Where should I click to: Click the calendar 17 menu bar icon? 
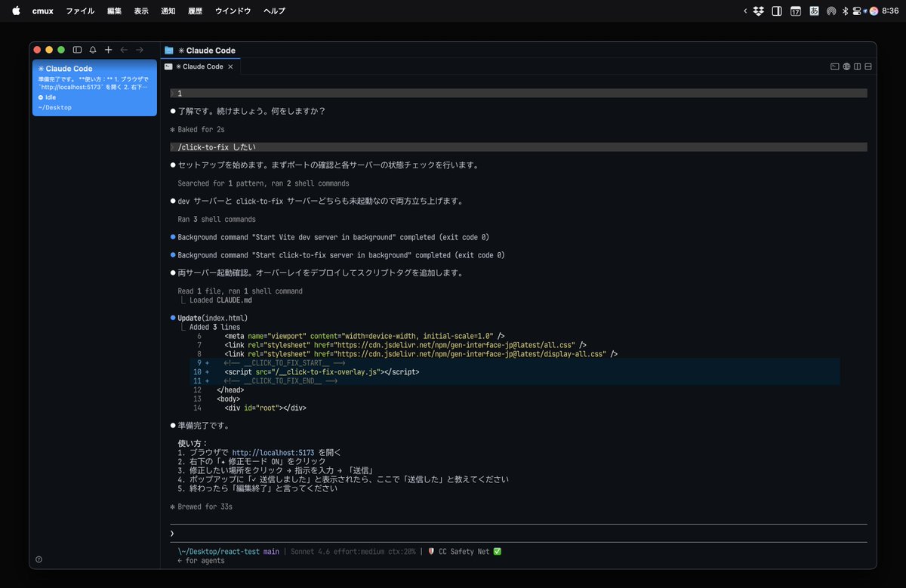pos(795,11)
